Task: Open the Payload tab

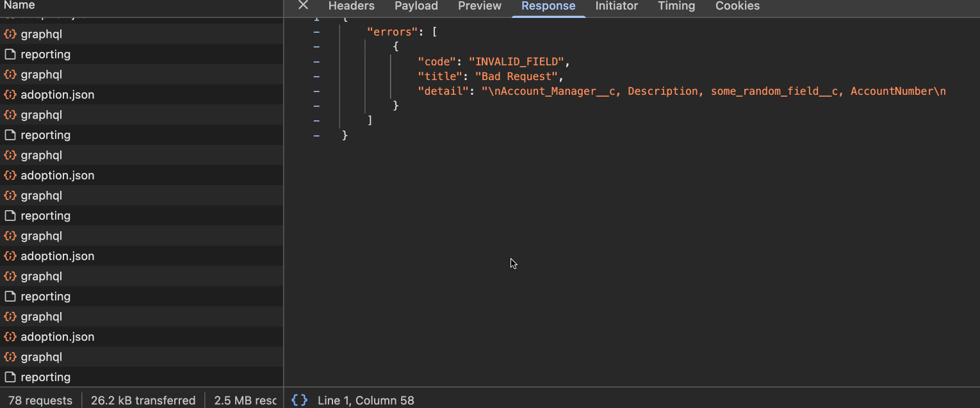Action: (416, 6)
